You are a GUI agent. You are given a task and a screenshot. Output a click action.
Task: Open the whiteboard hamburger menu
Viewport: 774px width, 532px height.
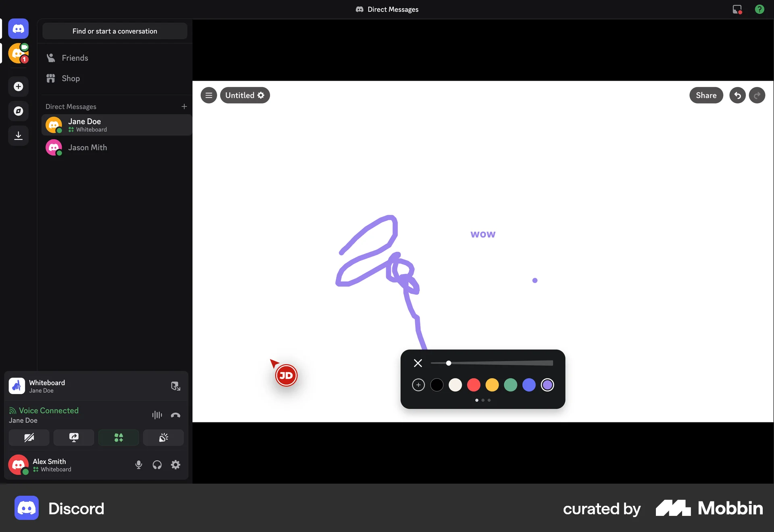pyautogui.click(x=209, y=95)
